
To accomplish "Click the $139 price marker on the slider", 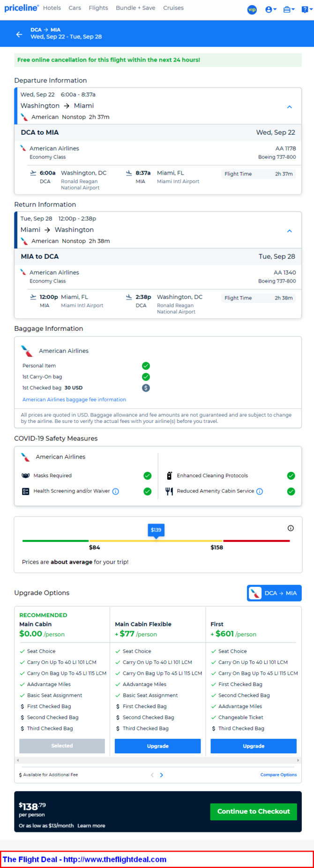I will (156, 530).
